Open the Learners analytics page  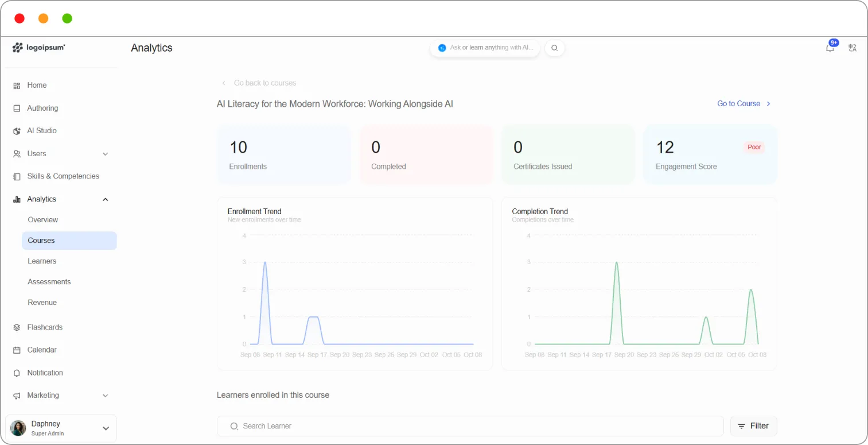click(42, 261)
